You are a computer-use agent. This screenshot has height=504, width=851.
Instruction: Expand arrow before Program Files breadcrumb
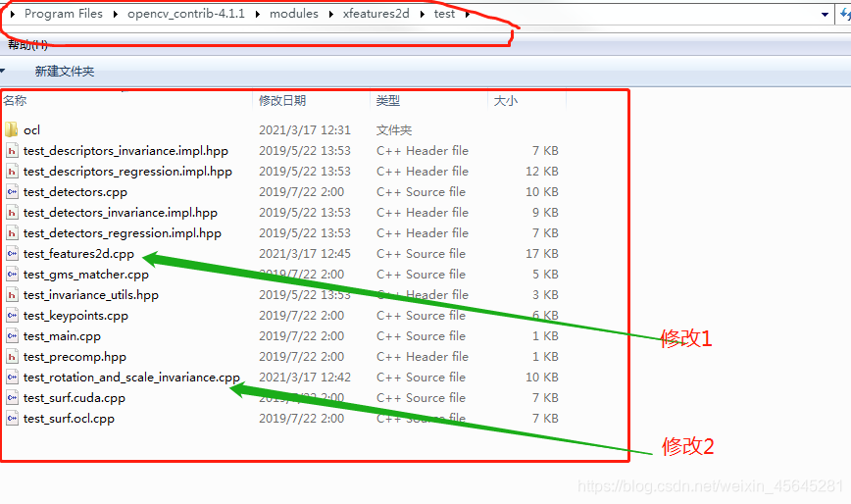pyautogui.click(x=13, y=14)
